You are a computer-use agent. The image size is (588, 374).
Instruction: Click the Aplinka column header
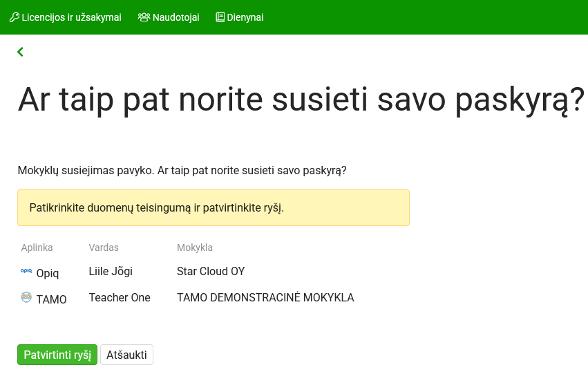click(x=37, y=247)
